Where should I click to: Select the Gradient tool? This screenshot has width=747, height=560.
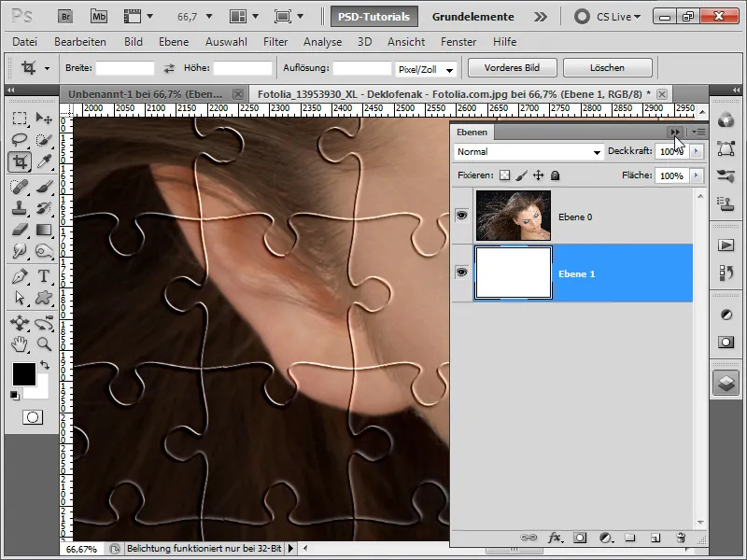pos(44,231)
